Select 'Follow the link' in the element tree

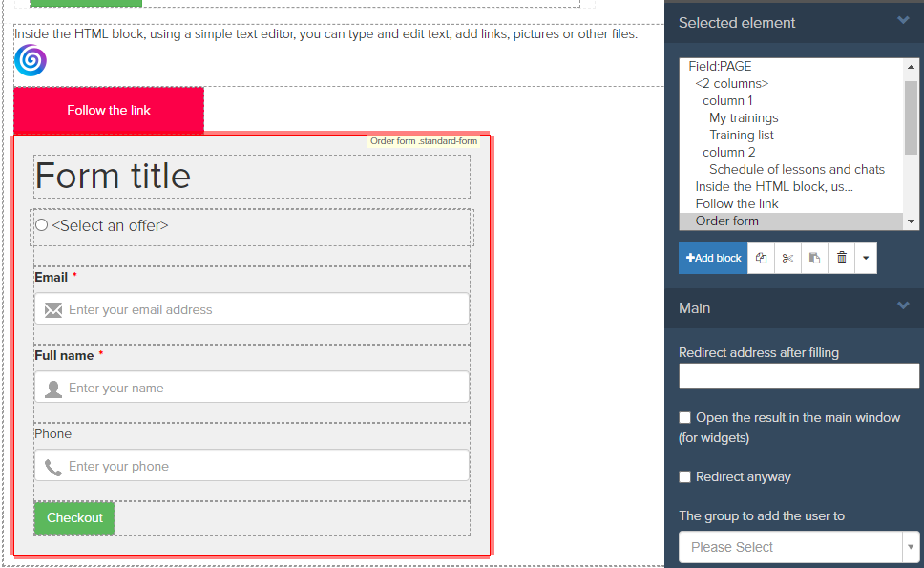[x=737, y=203]
